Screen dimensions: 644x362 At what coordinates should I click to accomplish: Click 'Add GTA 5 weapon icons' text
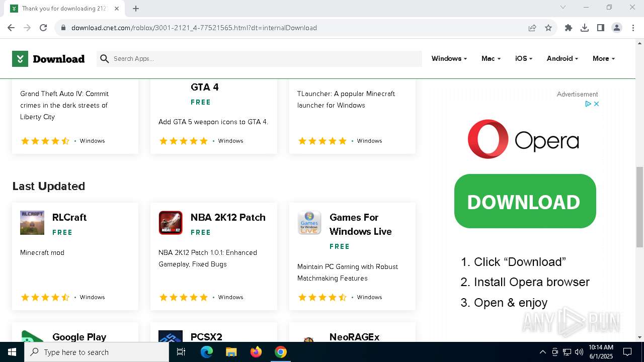213,122
